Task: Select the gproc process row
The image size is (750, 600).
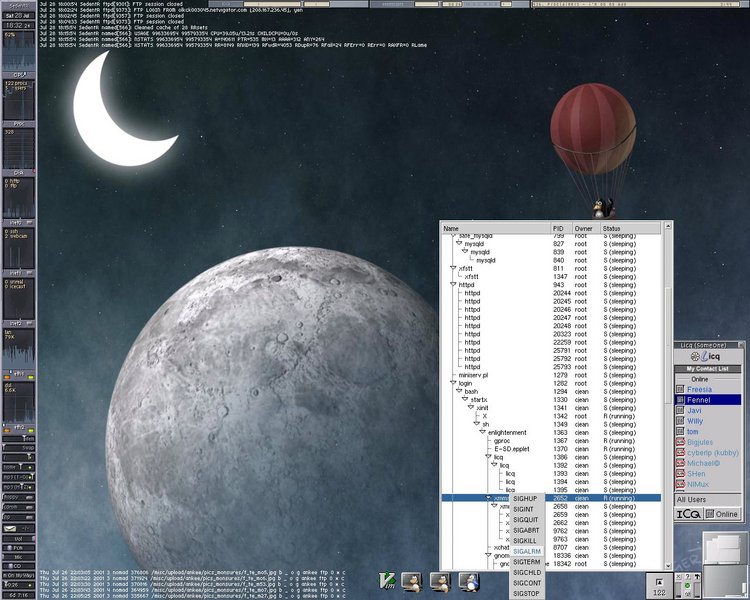Action: tap(551, 441)
